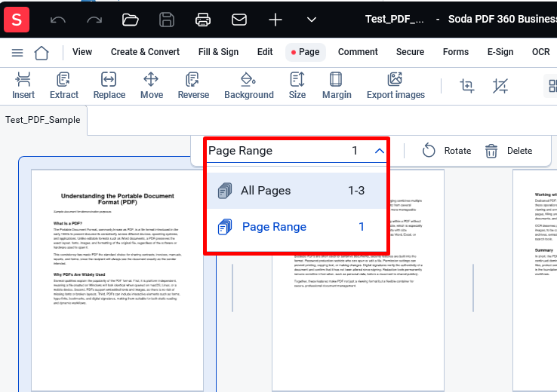Select the first page thumbnail
The height and width of the screenshot is (392, 557).
click(x=117, y=280)
